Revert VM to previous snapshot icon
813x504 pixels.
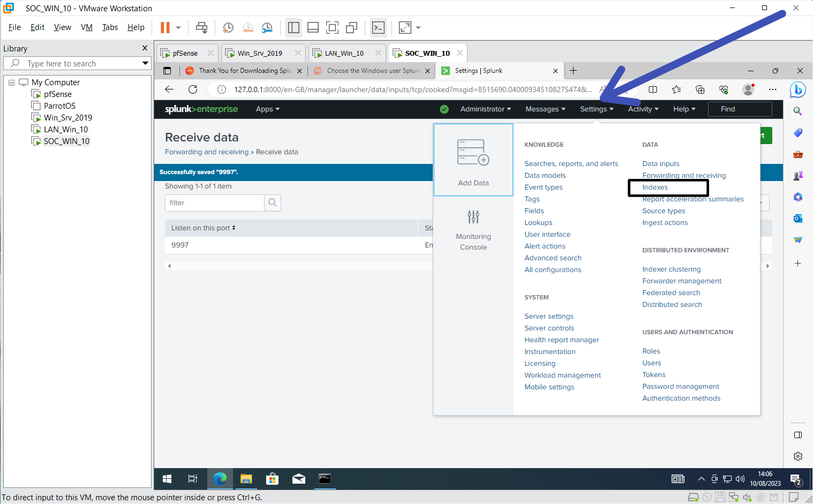(247, 27)
